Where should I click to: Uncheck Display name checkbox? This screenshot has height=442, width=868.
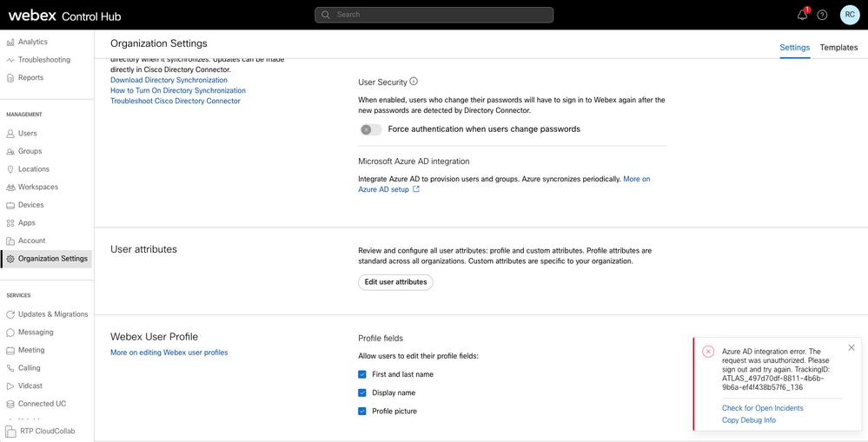coord(362,393)
